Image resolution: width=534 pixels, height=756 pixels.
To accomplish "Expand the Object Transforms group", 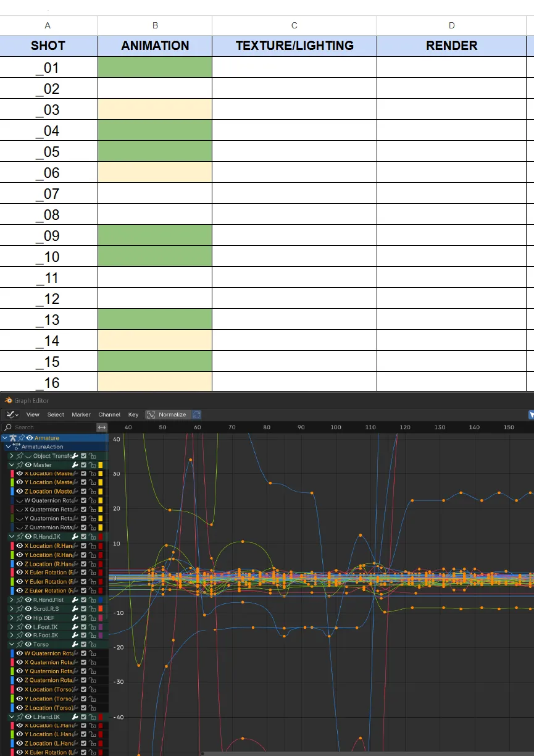I will (11, 456).
